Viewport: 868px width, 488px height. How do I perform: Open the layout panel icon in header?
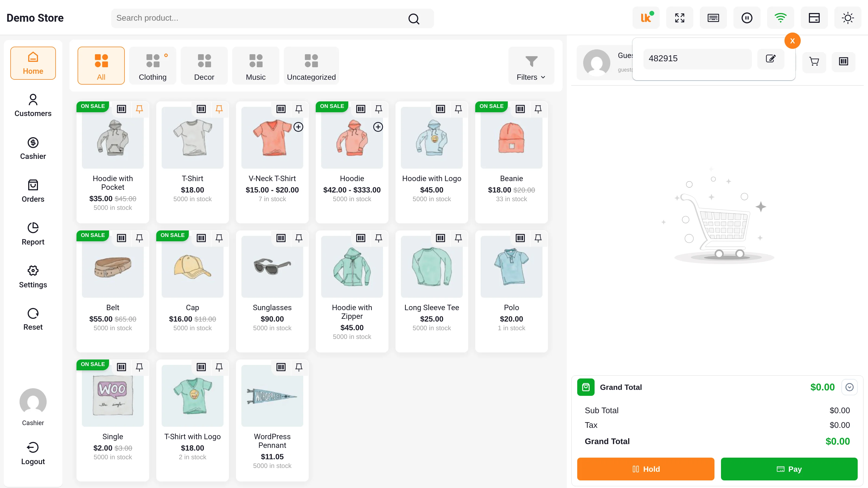814,18
